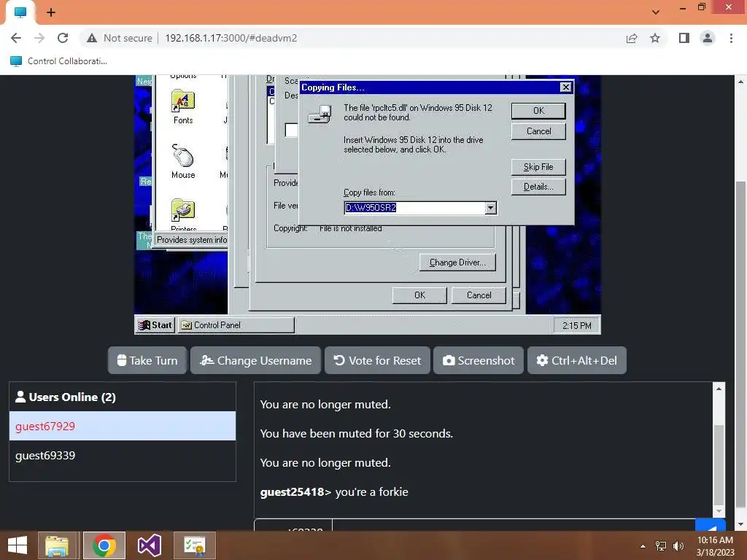Open Visual Studio from taskbar
This screenshot has width=747, height=560.
[x=149, y=545]
